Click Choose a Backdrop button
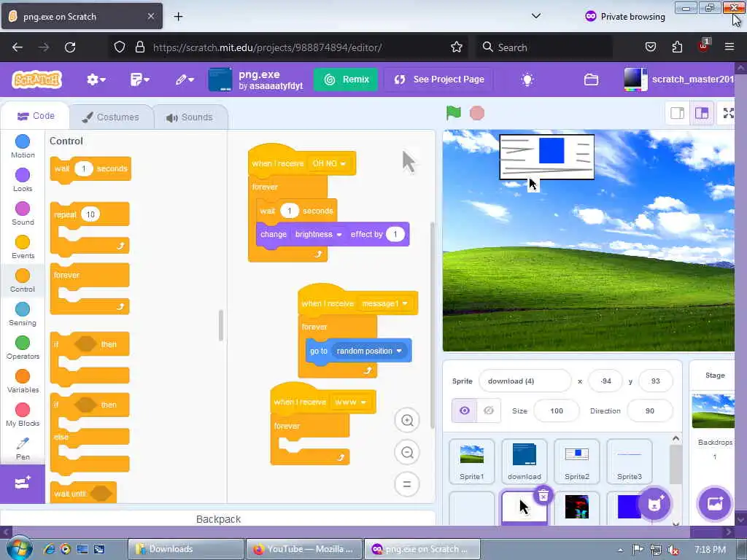Image resolution: width=747 pixels, height=560 pixels. (715, 504)
